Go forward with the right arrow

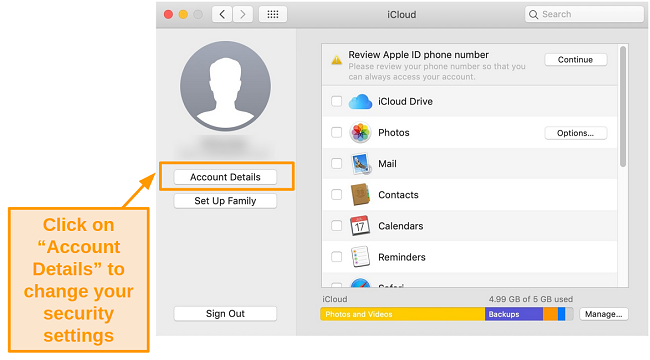pyautogui.click(x=243, y=15)
